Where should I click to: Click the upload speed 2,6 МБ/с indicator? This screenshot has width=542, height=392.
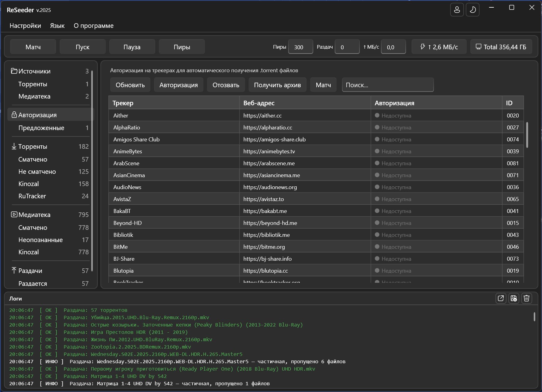pos(439,47)
